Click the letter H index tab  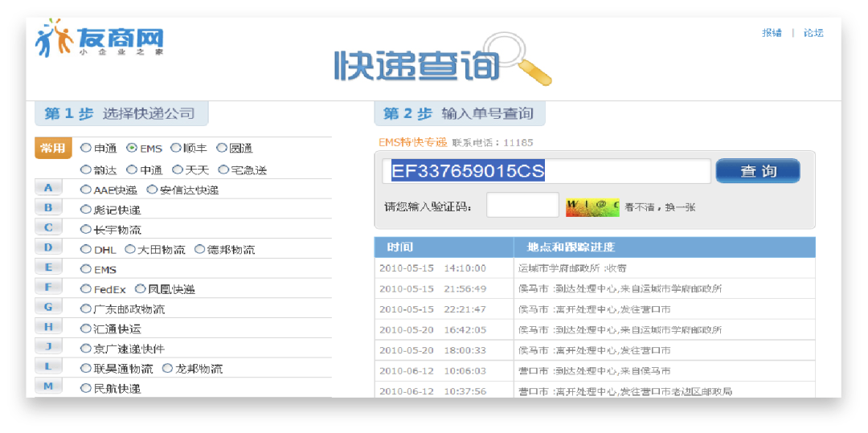48,327
